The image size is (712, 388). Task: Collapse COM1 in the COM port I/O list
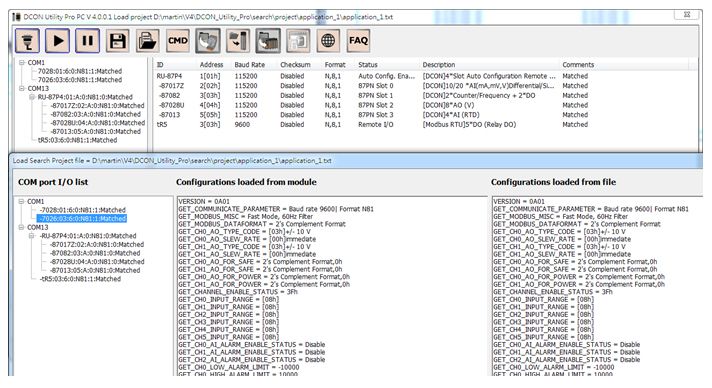(x=21, y=201)
